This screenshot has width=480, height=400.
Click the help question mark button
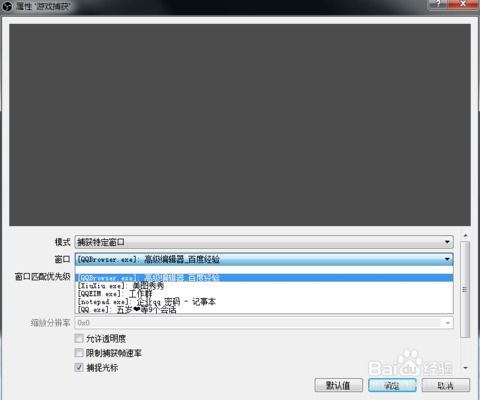[438, 4]
